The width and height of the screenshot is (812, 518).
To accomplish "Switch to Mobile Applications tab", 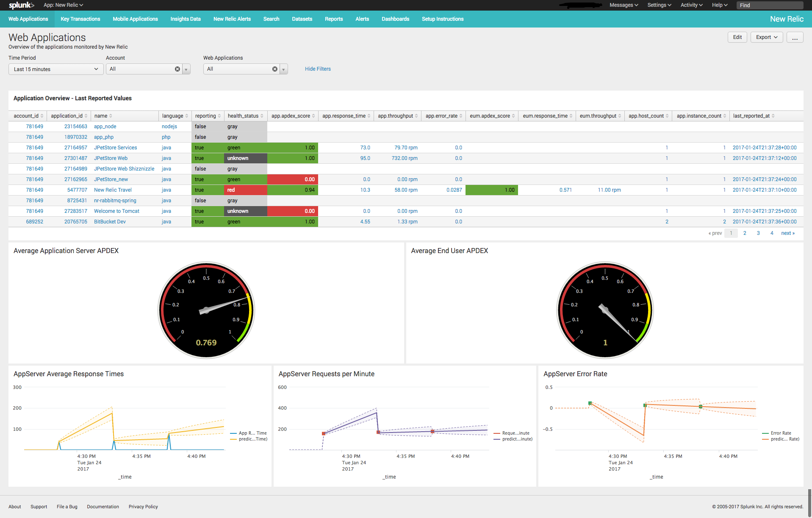I will [x=135, y=19].
